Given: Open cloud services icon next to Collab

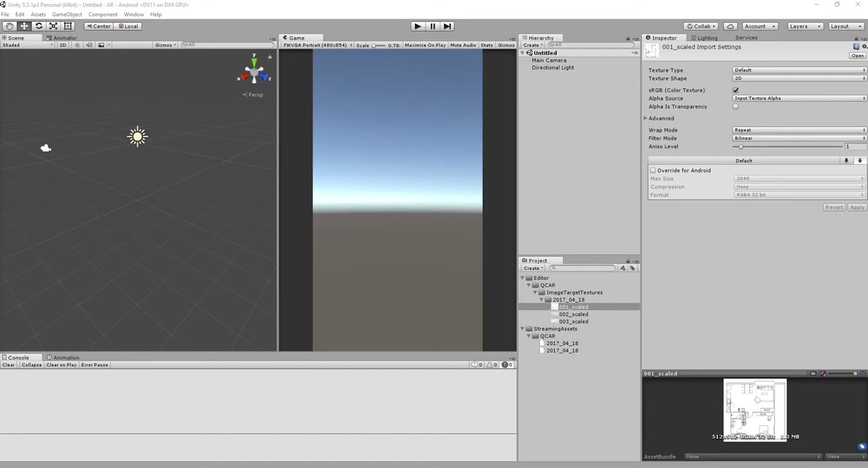Looking at the screenshot, I should click(730, 26).
